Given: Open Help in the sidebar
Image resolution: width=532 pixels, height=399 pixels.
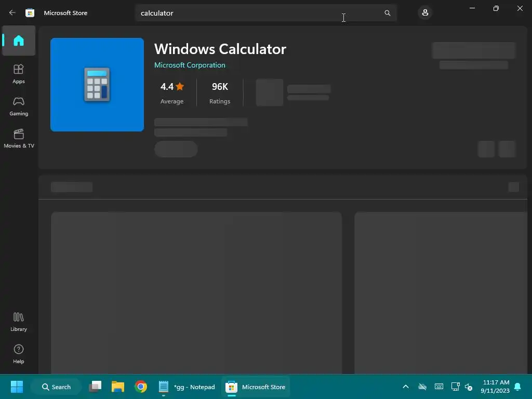Looking at the screenshot, I should [x=19, y=354].
